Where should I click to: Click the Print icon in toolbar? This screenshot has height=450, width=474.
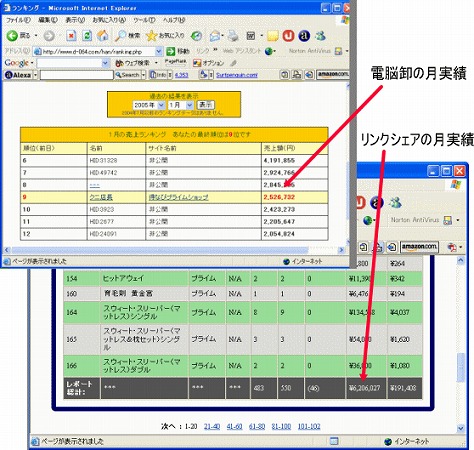pyautogui.click(x=233, y=36)
